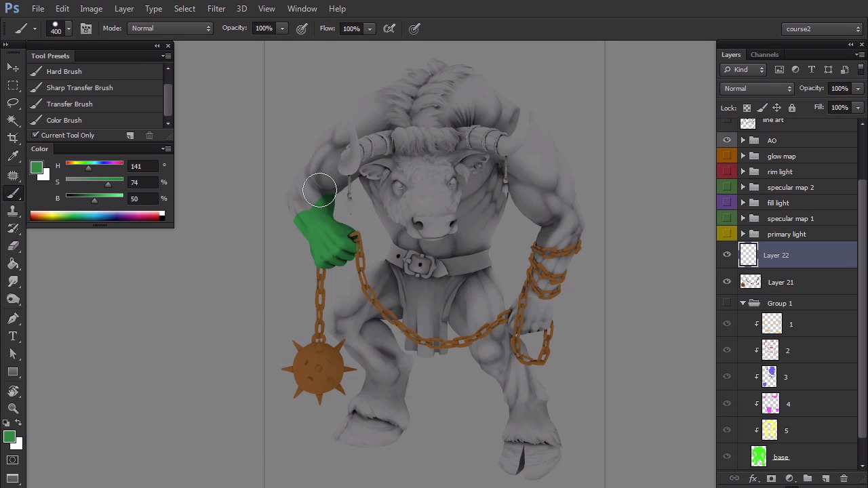Open the brush Mode dropdown
The width and height of the screenshot is (868, 488).
[x=170, y=28]
